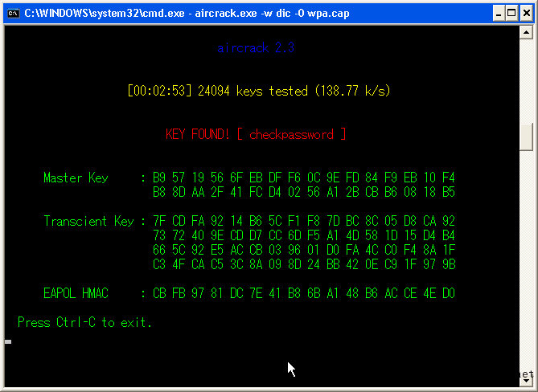Viewport: 538px width, 392px height.
Task: Click 'Press Ctrl-C to exit.' text
Action: 84,322
